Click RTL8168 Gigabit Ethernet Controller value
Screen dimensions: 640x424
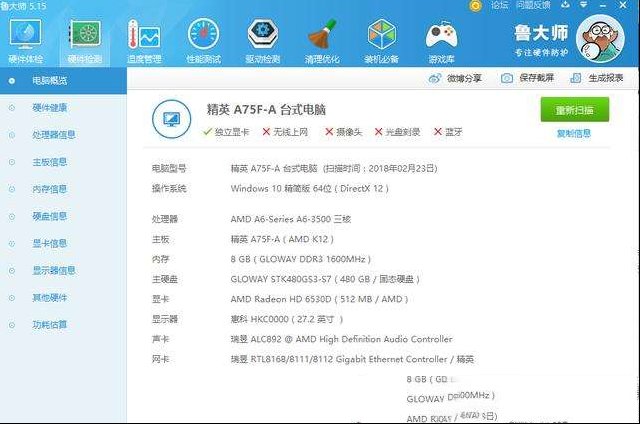tap(352, 359)
